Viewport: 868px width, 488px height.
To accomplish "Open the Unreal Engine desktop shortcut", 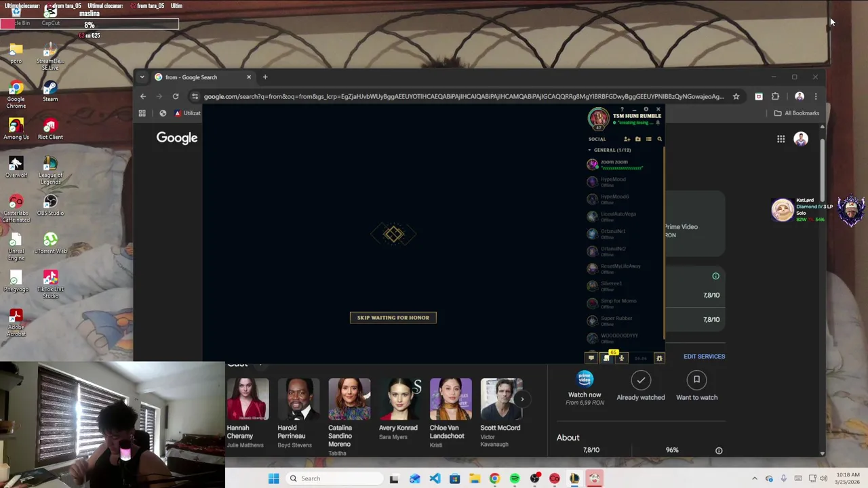I will pyautogui.click(x=16, y=247).
